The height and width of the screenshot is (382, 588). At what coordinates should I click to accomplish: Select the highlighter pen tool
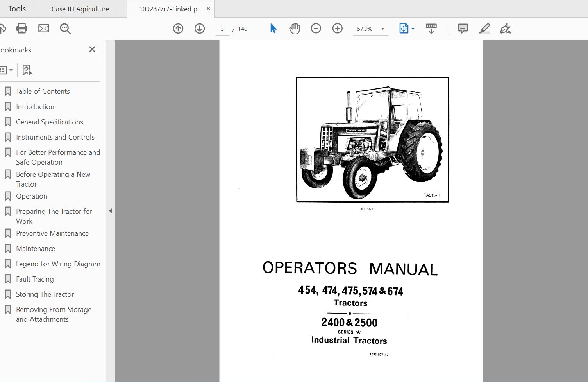click(x=484, y=29)
